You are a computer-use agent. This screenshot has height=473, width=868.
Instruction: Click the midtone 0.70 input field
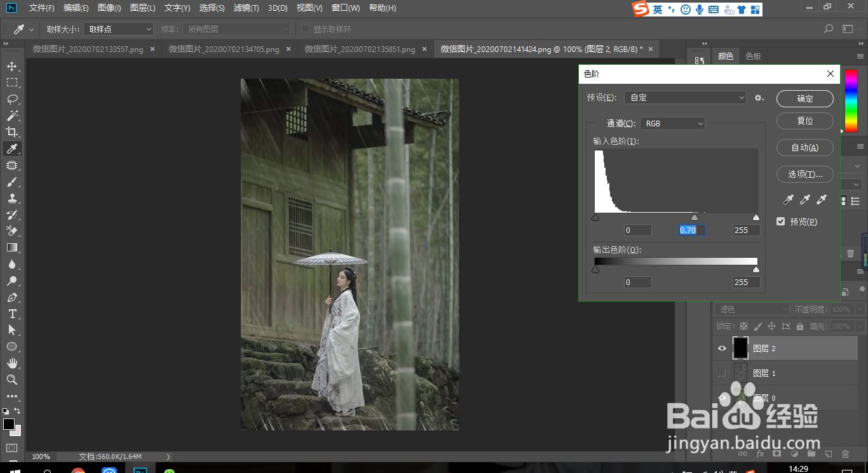pos(692,230)
